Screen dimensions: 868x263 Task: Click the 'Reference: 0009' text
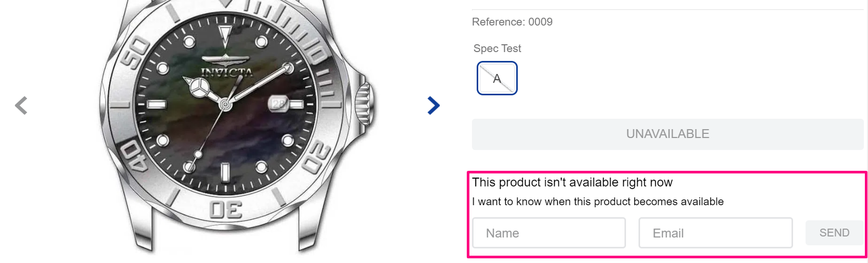point(512,22)
